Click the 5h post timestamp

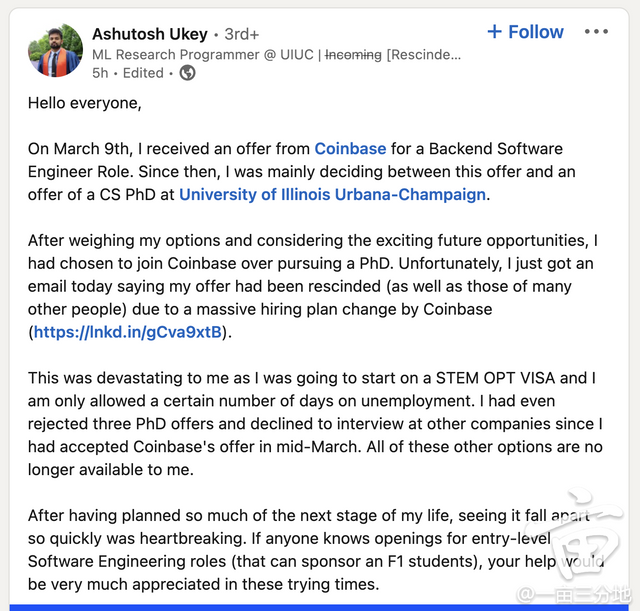pos(100,73)
